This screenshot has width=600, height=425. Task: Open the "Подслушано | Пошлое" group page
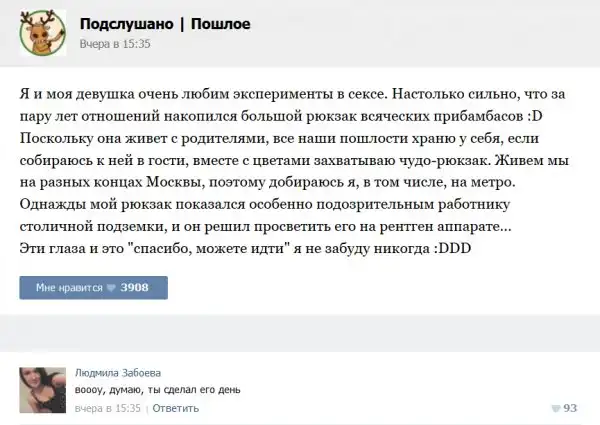pyautogui.click(x=164, y=24)
